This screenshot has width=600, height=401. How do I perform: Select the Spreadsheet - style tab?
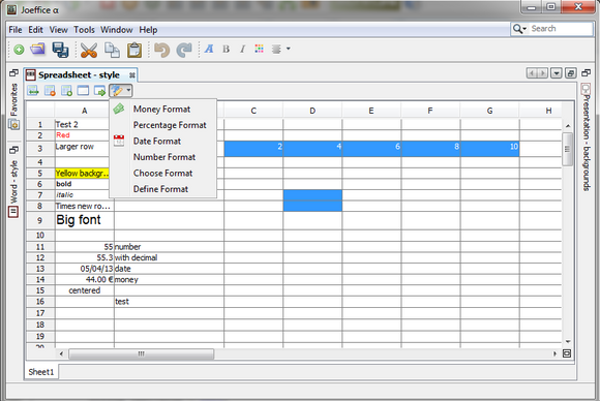click(78, 75)
